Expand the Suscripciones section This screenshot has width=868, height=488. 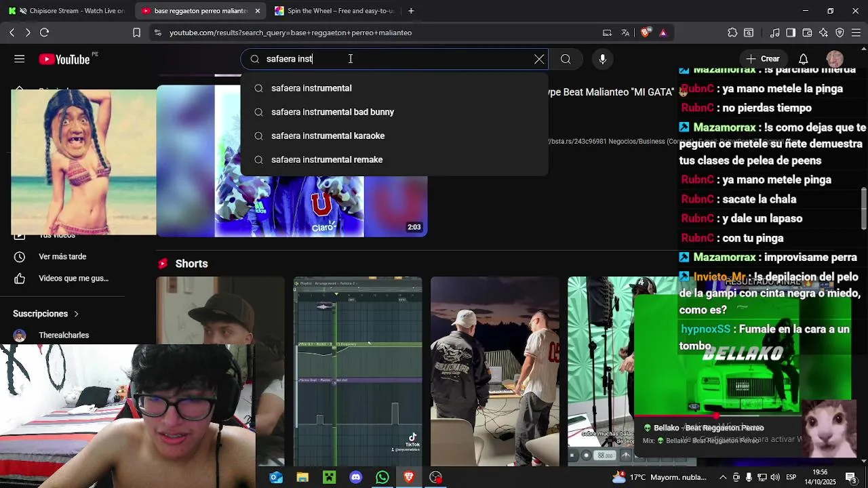click(46, 314)
